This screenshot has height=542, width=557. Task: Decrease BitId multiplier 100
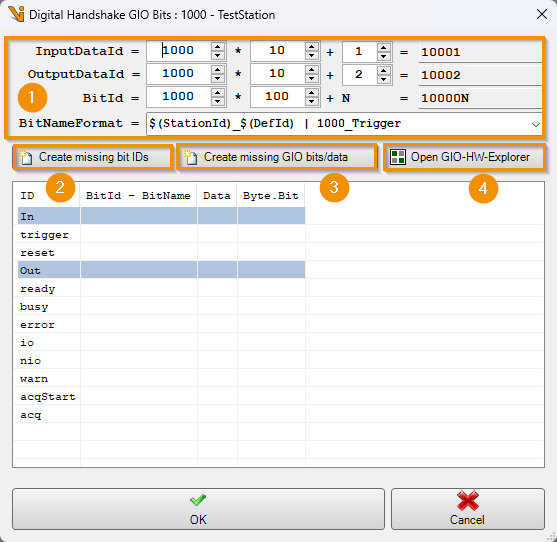click(x=312, y=102)
